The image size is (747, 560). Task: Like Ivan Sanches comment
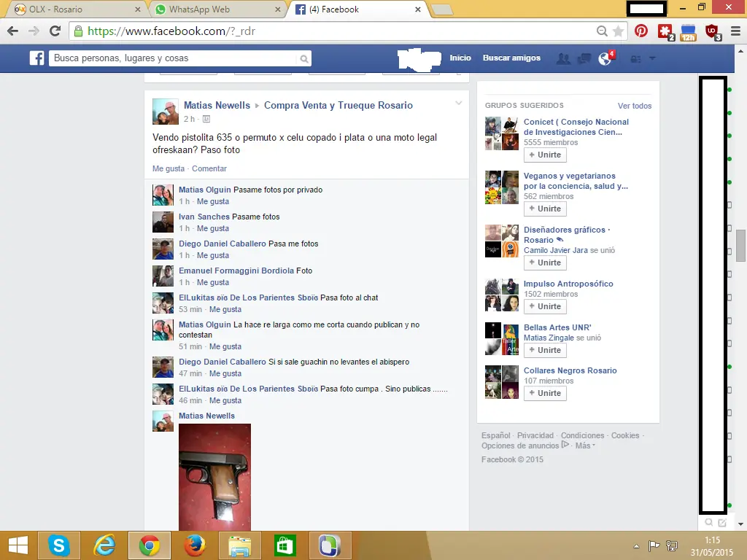point(213,228)
